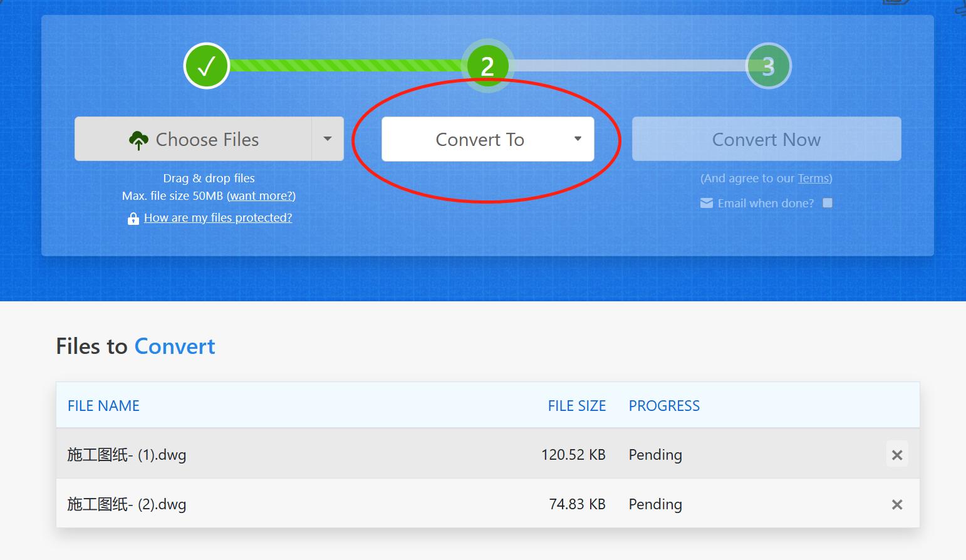The width and height of the screenshot is (966, 560).
Task: Click the step 3 progress circle
Action: 769,66
